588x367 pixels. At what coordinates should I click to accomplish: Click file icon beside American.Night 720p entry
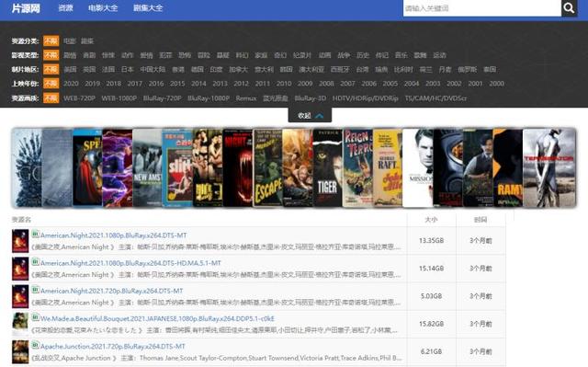pos(35,290)
